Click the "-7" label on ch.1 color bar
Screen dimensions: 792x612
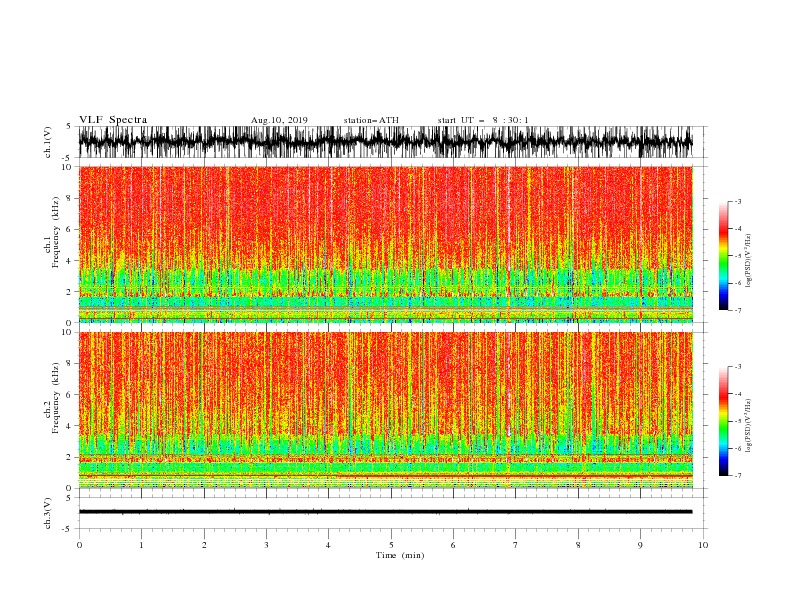coord(737,310)
